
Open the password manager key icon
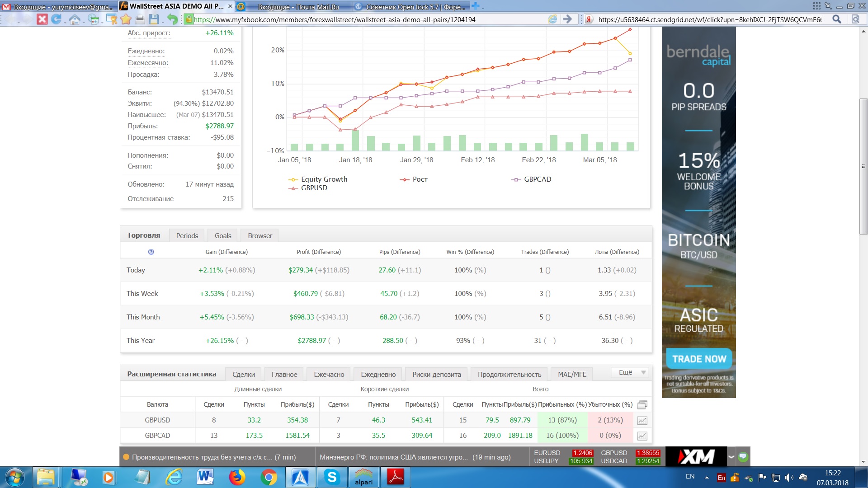[x=111, y=19]
